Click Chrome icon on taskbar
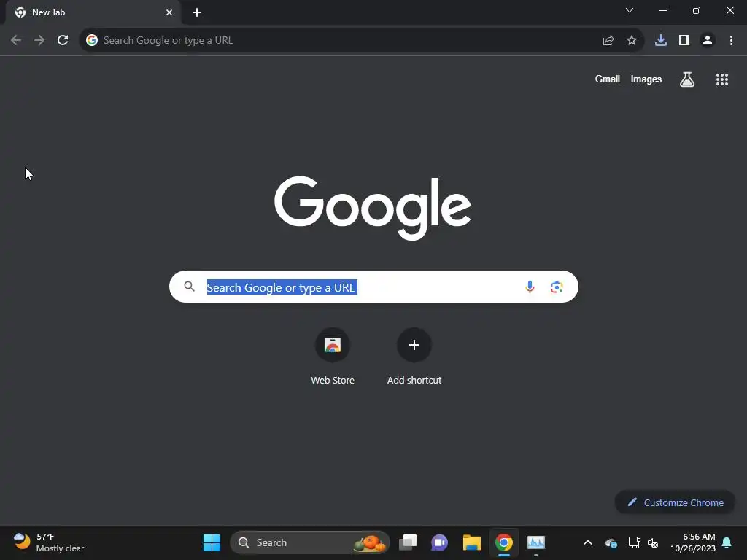The height and width of the screenshot is (560, 747). tap(503, 542)
